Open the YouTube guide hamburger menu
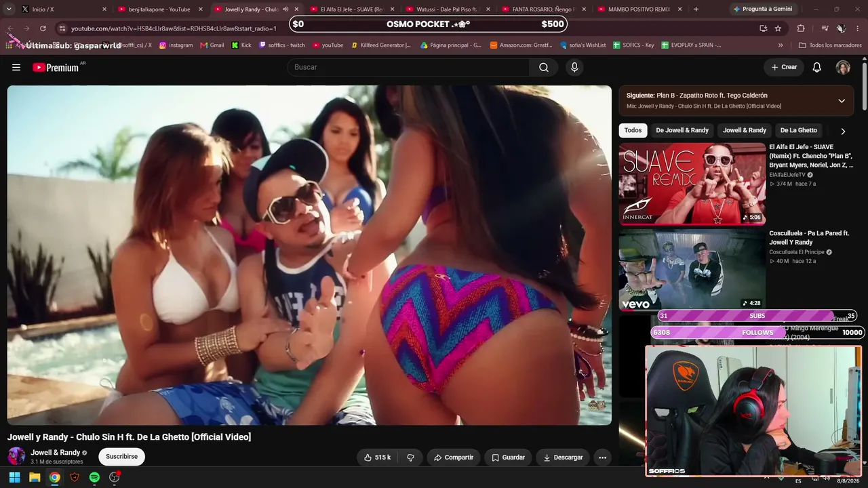Screen dimensions: 868x488 [x=16, y=67]
